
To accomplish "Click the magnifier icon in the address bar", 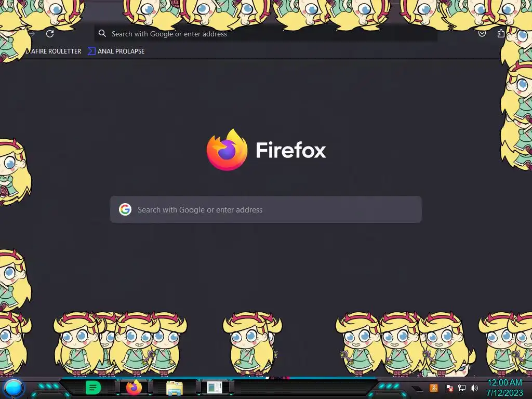I will click(x=102, y=33).
